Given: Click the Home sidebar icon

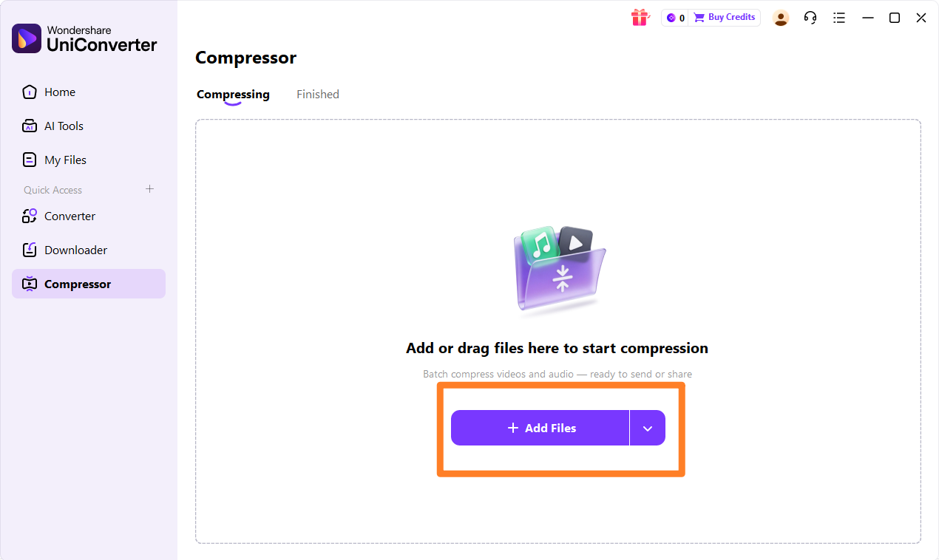Looking at the screenshot, I should [30, 92].
